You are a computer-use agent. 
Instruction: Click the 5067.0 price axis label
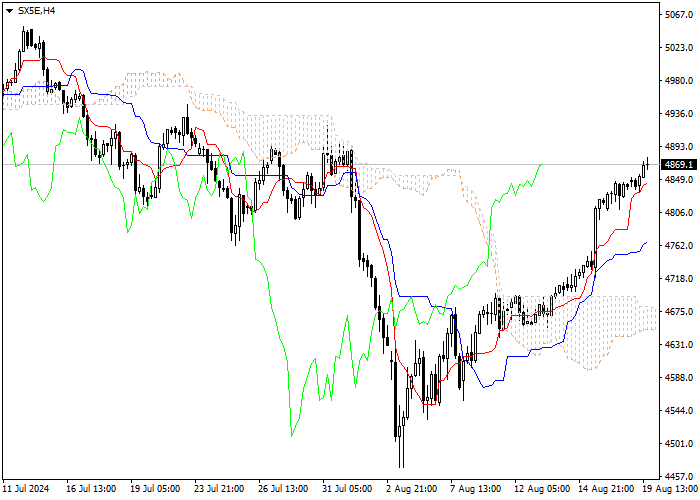(679, 15)
